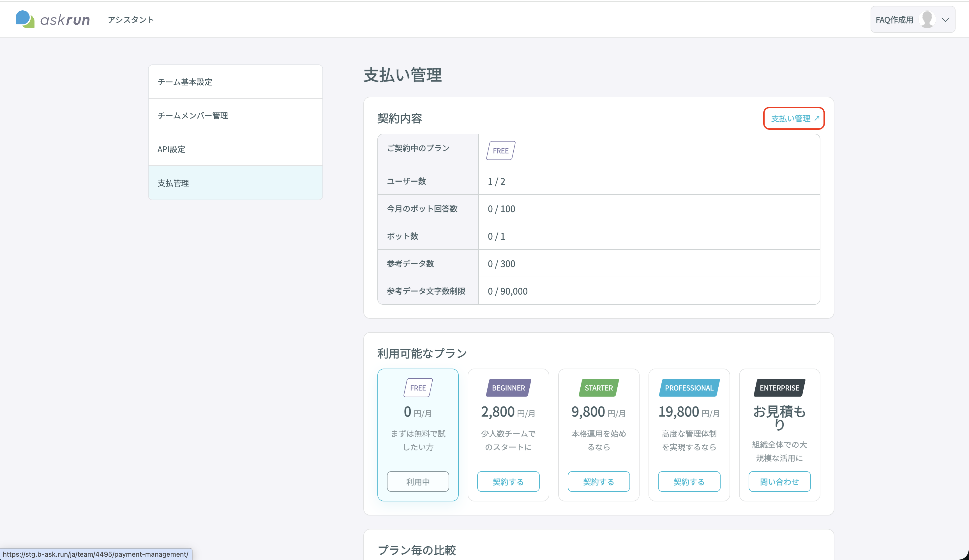Click the BEGINNER plan badge
This screenshot has height=560, width=969.
(508, 388)
